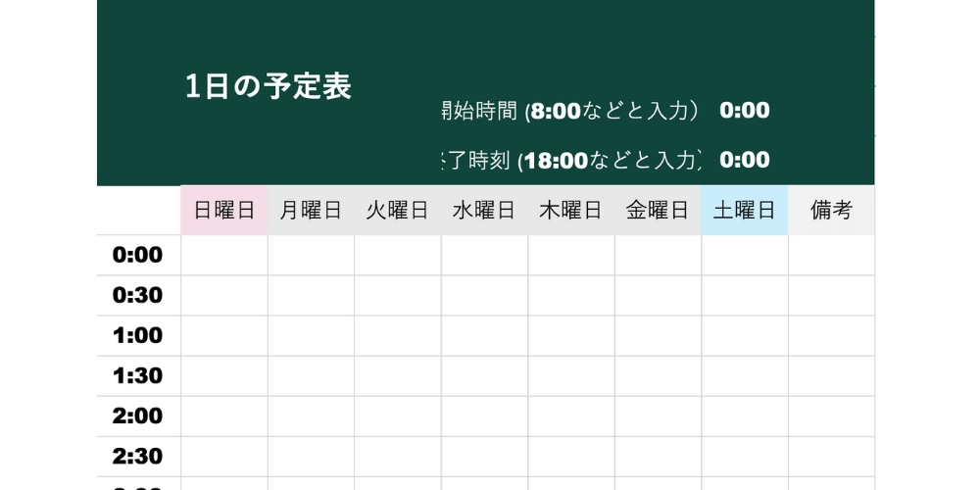Select the end time value field
The image size is (980, 490).
[x=744, y=160]
